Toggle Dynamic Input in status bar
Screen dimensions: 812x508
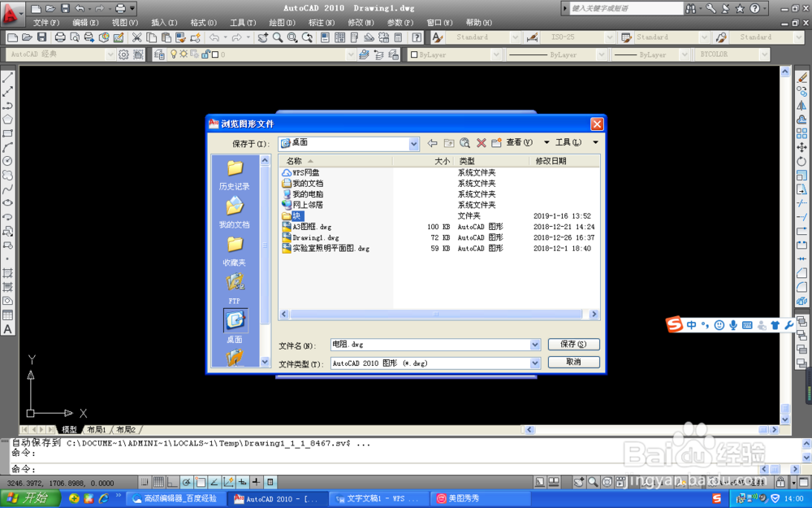pyautogui.click(x=242, y=482)
